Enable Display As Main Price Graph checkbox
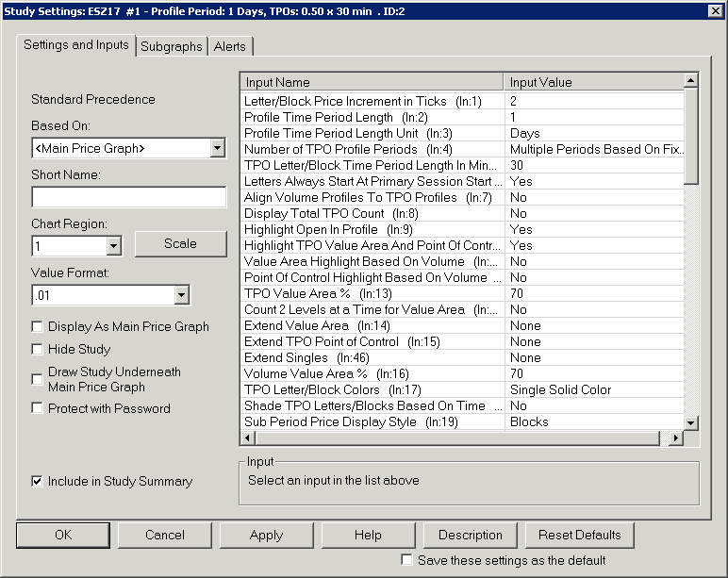 coord(37,327)
